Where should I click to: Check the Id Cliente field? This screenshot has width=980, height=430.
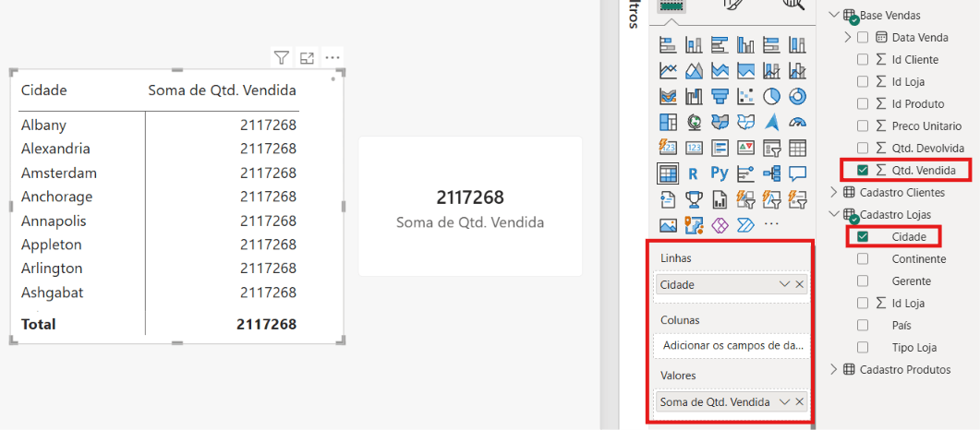[x=863, y=60]
